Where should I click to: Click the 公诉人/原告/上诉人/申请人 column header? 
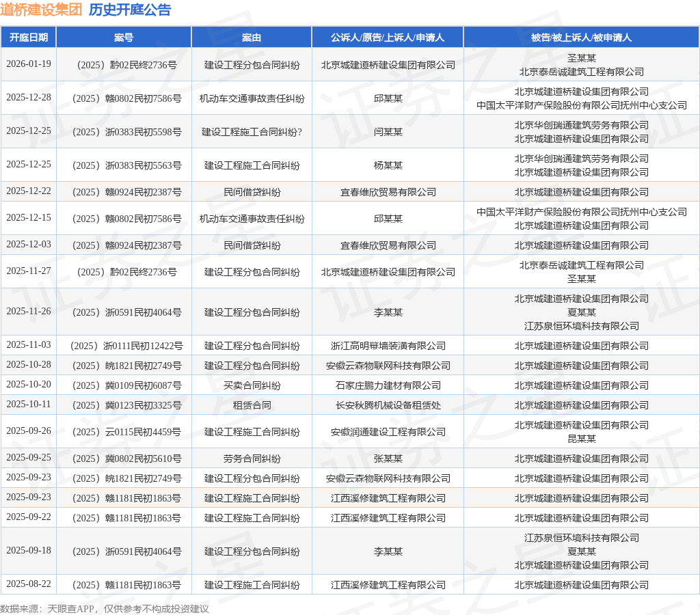click(388, 38)
